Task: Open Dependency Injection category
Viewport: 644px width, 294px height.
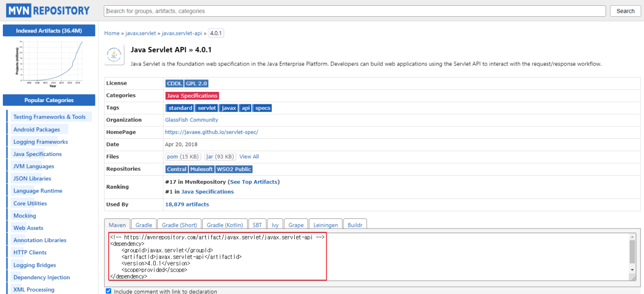Action: point(42,277)
